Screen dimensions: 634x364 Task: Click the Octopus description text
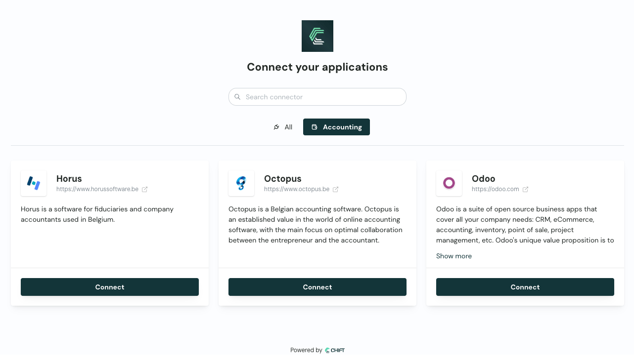coord(316,225)
